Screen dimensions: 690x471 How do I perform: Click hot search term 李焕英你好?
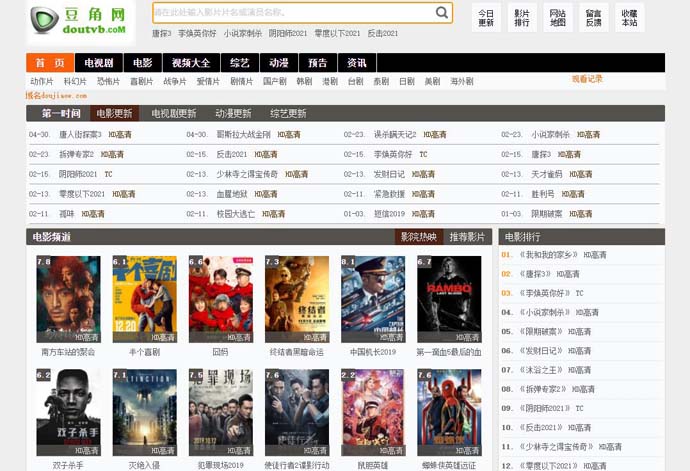(x=197, y=33)
